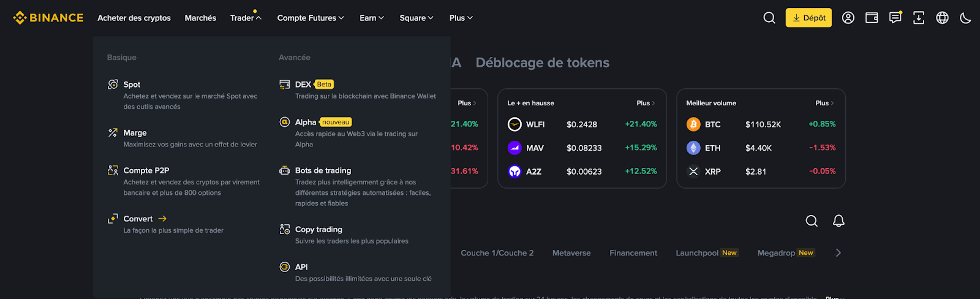Select Metaverse category tab
This screenshot has height=299, width=980.
(x=571, y=253)
